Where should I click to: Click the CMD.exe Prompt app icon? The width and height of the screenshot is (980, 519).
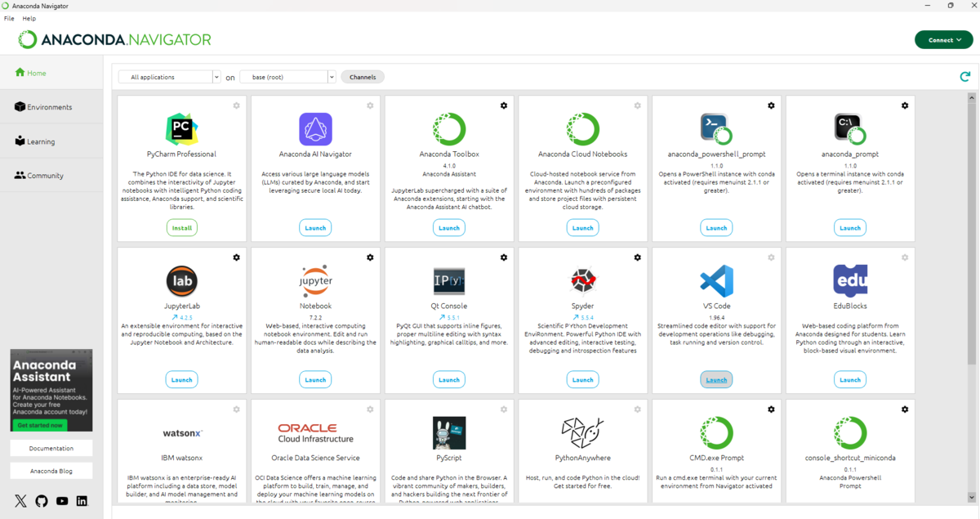pyautogui.click(x=716, y=433)
